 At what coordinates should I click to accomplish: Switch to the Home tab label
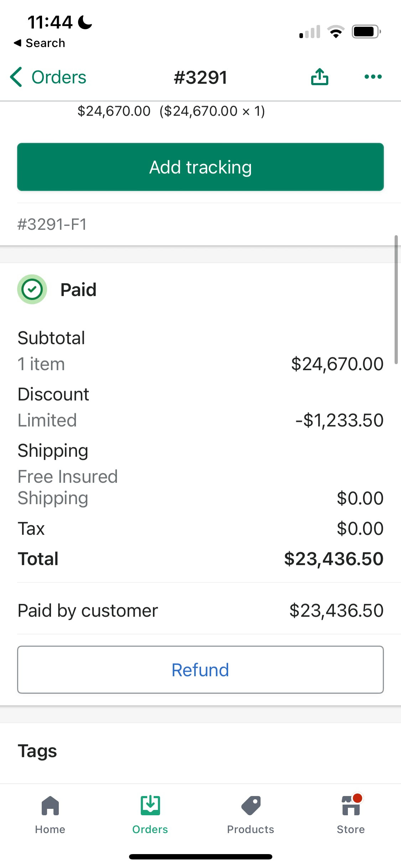pos(50,830)
